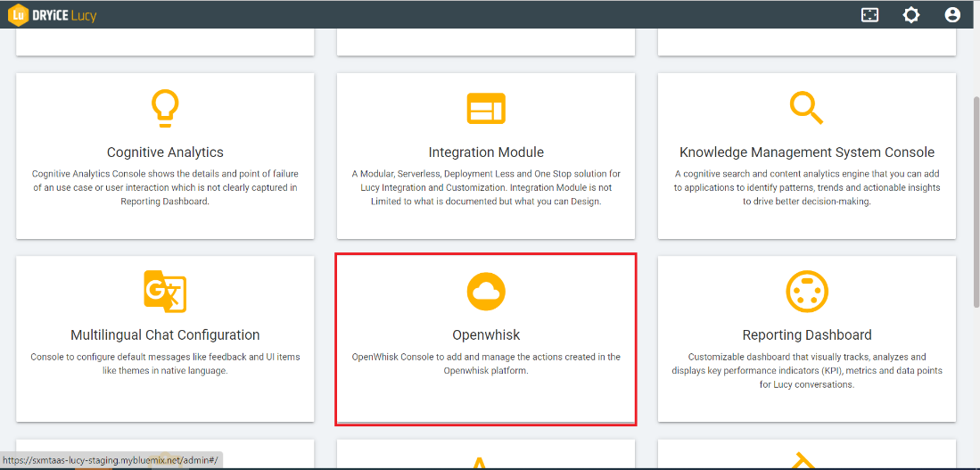
Task: Click the Lu hexagon logo
Action: click(18, 15)
